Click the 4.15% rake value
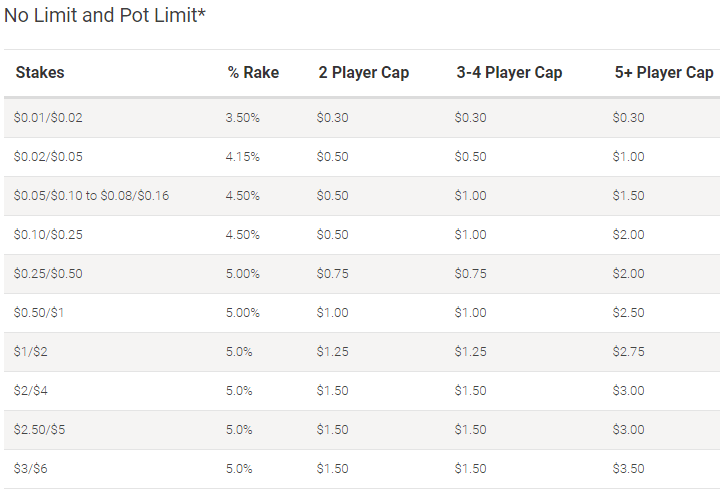The image size is (720, 497). [242, 157]
